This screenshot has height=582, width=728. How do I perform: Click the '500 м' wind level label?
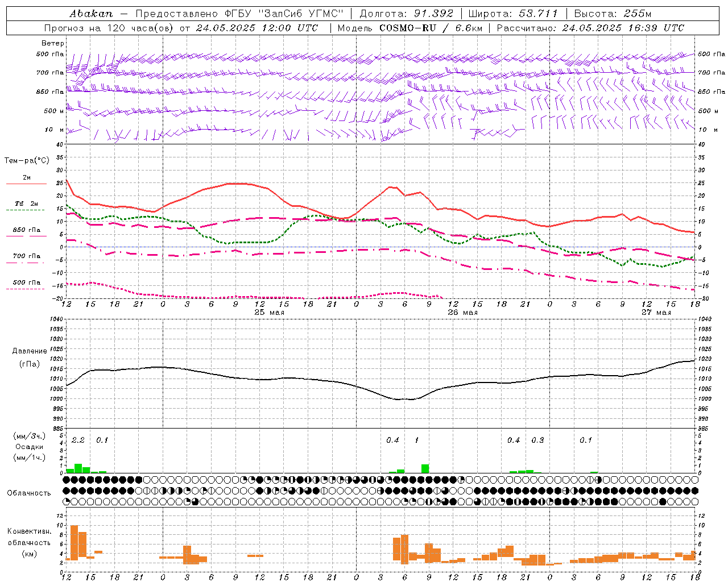tap(54, 111)
